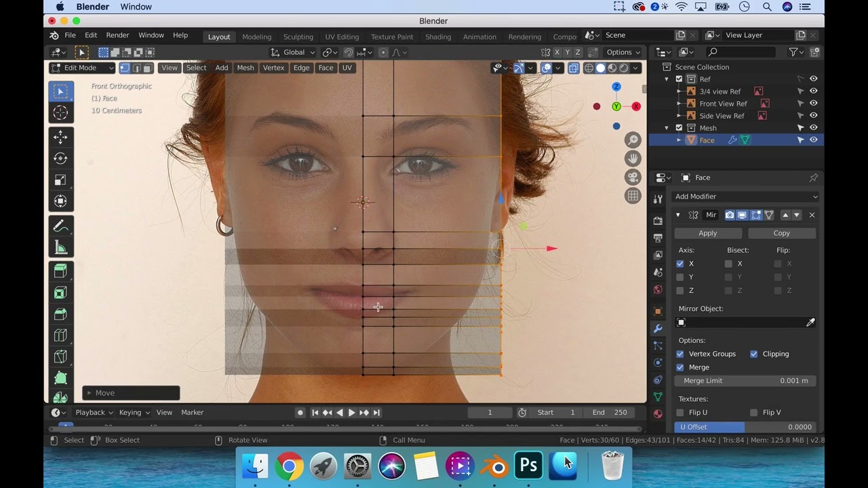Apply the Mirror modifier
The height and width of the screenshot is (488, 868).
[708, 233]
